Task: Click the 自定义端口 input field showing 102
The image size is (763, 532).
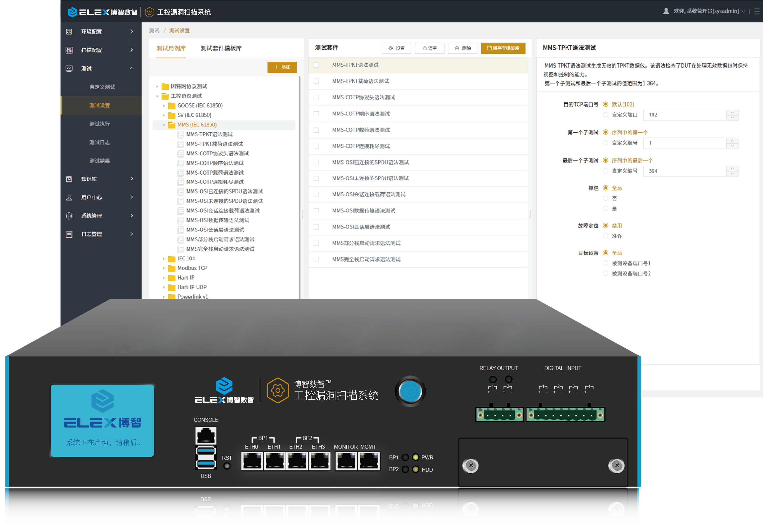Action: click(x=685, y=115)
